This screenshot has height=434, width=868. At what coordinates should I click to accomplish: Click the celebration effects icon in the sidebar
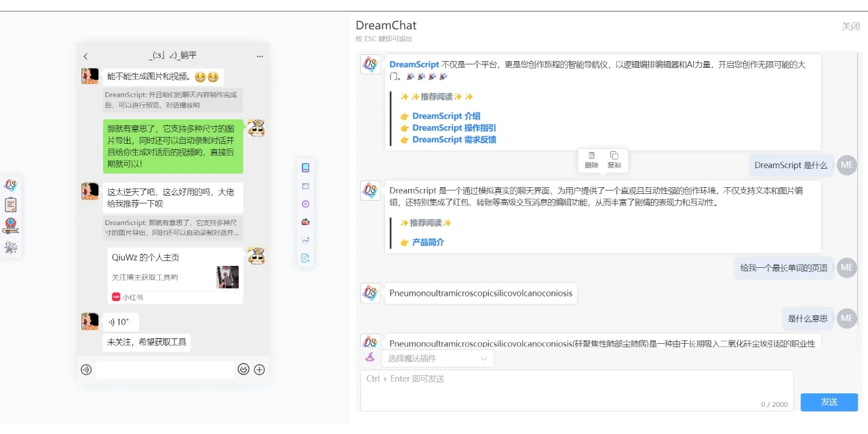[11, 248]
